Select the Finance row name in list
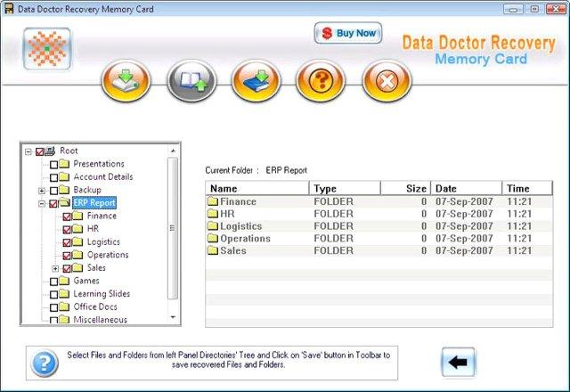The image size is (570, 392). pyautogui.click(x=238, y=201)
